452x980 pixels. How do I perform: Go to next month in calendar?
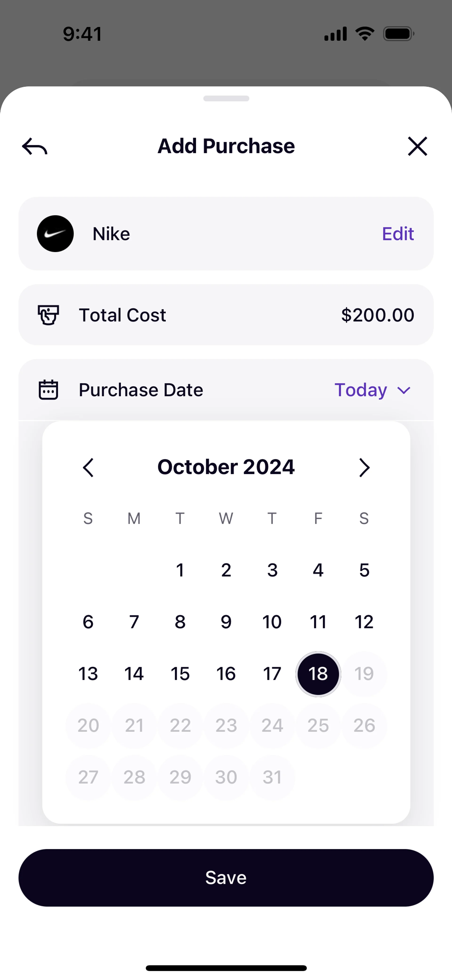[364, 468]
